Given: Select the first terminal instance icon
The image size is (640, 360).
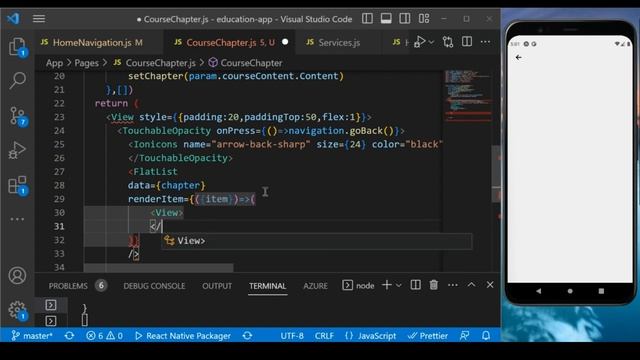Looking at the screenshot, I should pos(51,305).
